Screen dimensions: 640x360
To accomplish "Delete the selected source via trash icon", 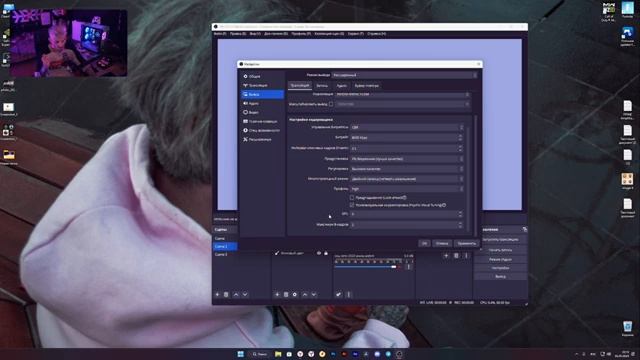I will [x=286, y=294].
